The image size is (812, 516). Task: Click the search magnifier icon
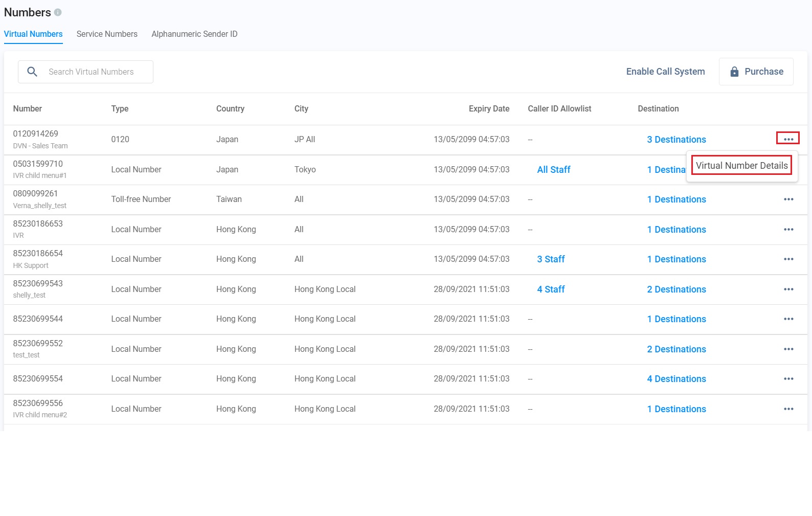click(x=32, y=72)
